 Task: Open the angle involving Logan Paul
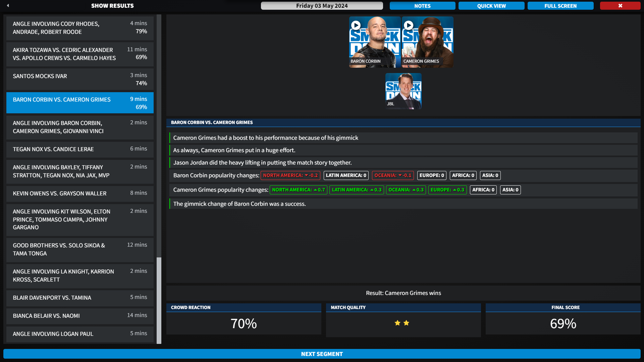(x=80, y=334)
